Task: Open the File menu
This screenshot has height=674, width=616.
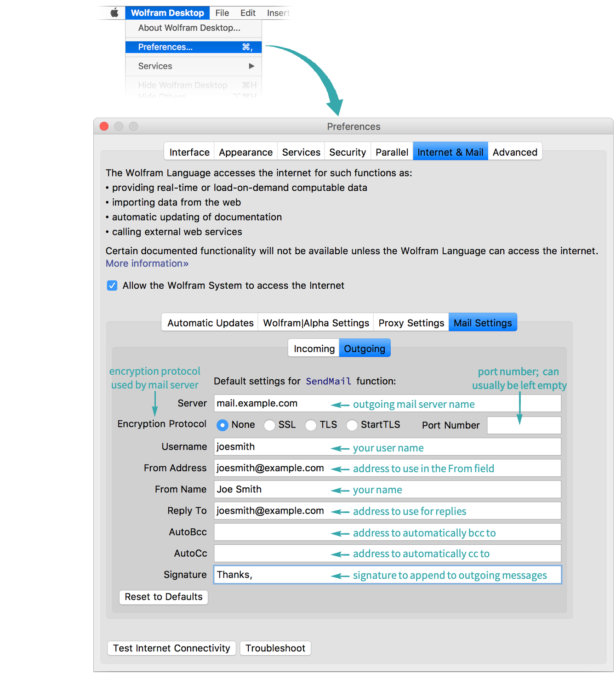Action: point(222,13)
